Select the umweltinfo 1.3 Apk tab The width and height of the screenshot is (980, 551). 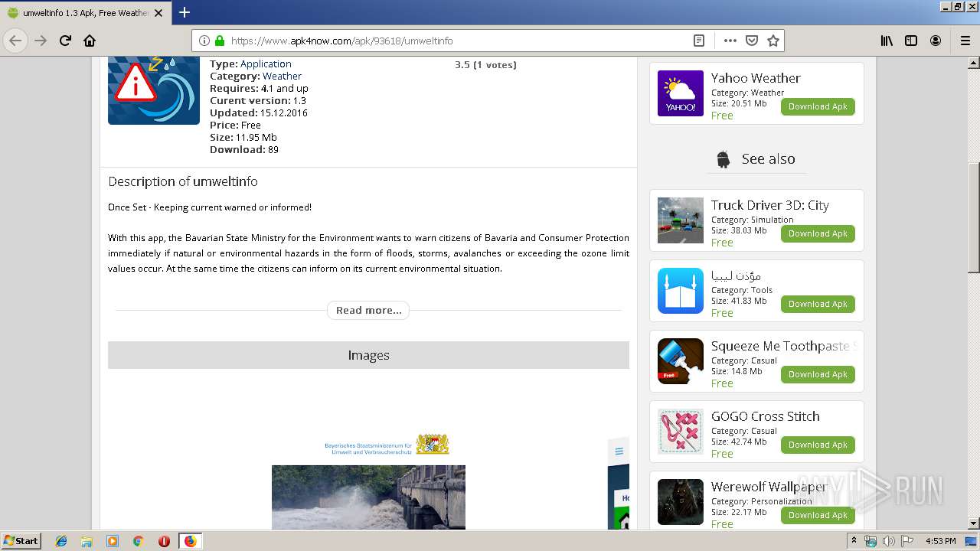[86, 13]
